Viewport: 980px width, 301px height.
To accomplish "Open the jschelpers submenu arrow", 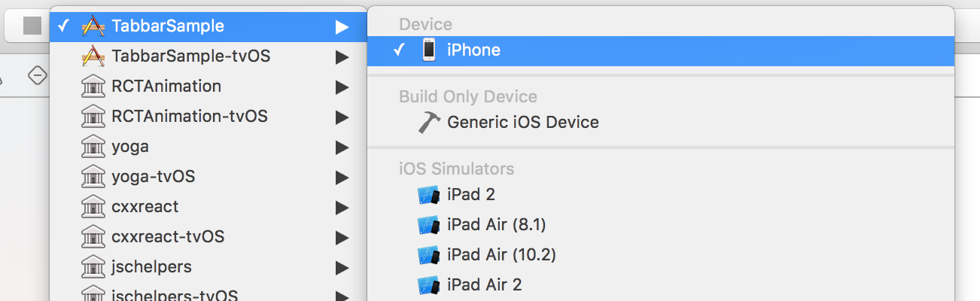I will click(342, 267).
